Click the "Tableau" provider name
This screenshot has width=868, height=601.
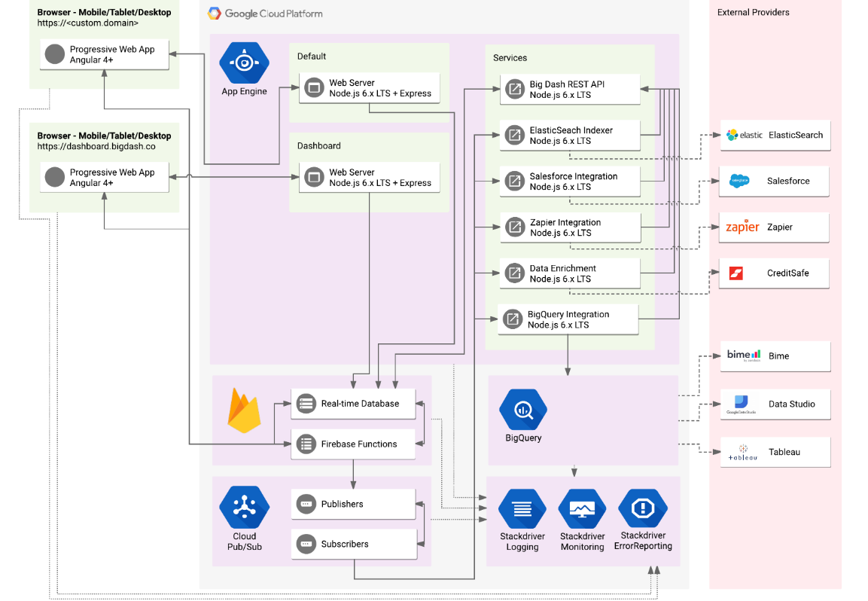pos(784,452)
